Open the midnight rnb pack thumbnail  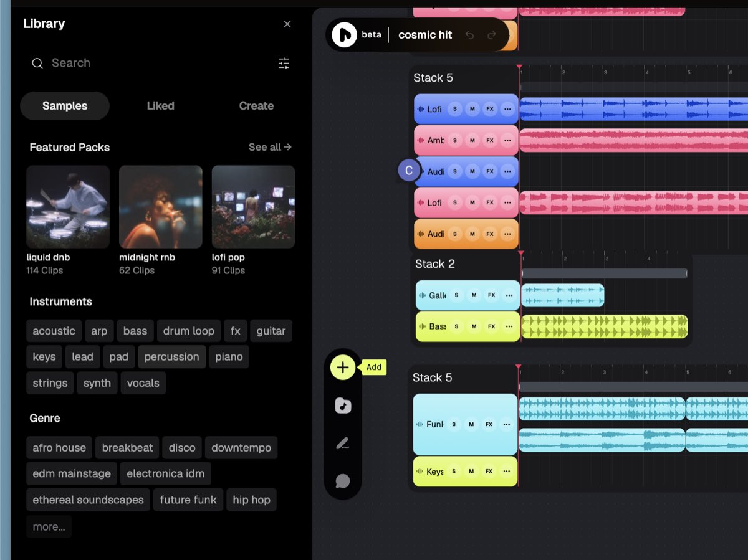(161, 207)
